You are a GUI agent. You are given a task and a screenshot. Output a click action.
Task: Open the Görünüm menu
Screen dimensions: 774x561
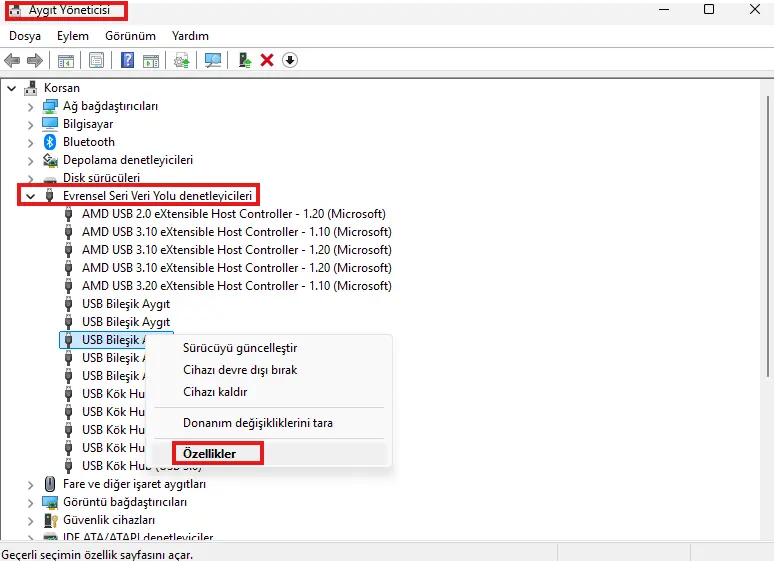pyautogui.click(x=130, y=36)
